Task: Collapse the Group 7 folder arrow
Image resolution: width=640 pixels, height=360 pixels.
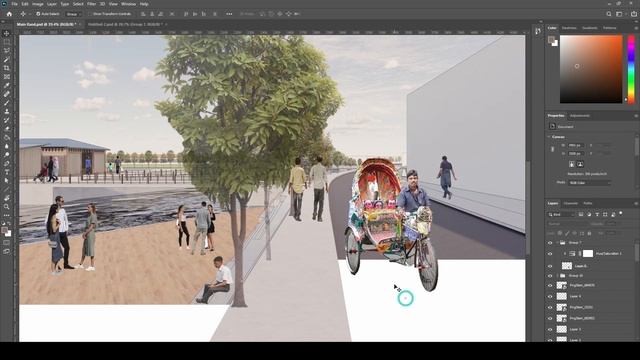Action: [x=557, y=243]
